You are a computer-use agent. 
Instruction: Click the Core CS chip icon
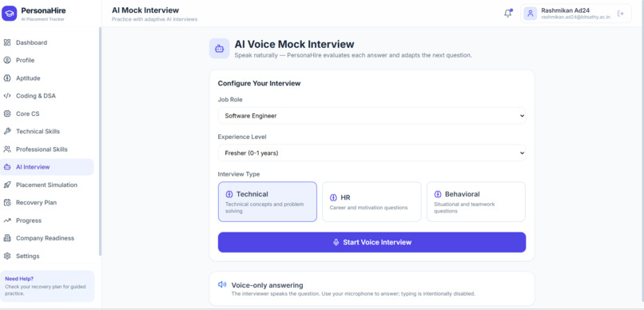point(7,113)
